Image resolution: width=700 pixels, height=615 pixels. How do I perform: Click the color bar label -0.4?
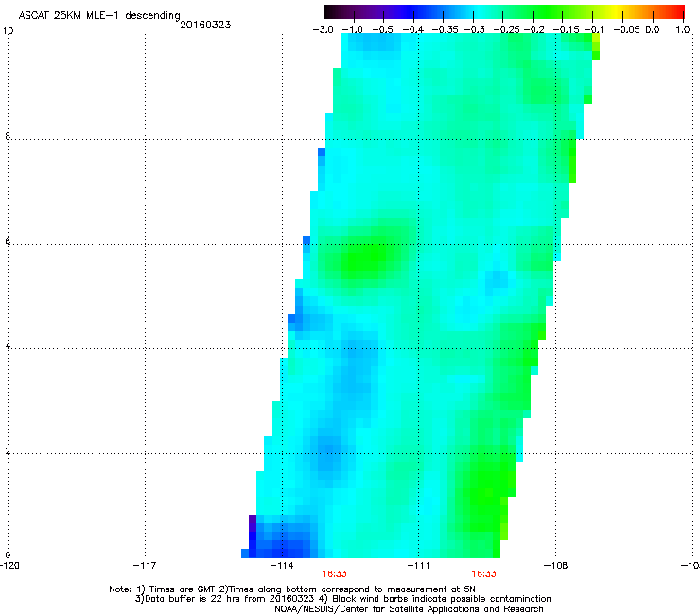point(413,30)
